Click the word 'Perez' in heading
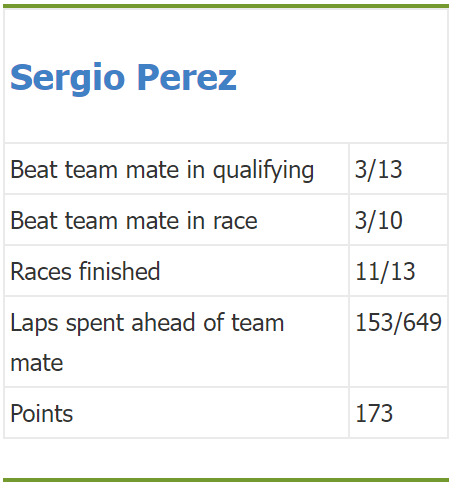This screenshot has width=456, height=488. (187, 77)
